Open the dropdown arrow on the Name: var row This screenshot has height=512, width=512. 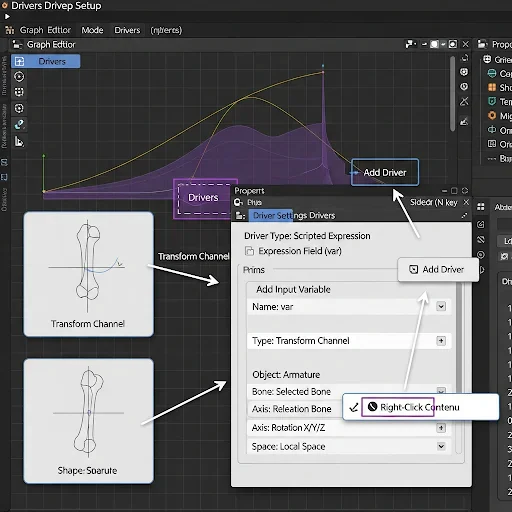441,306
